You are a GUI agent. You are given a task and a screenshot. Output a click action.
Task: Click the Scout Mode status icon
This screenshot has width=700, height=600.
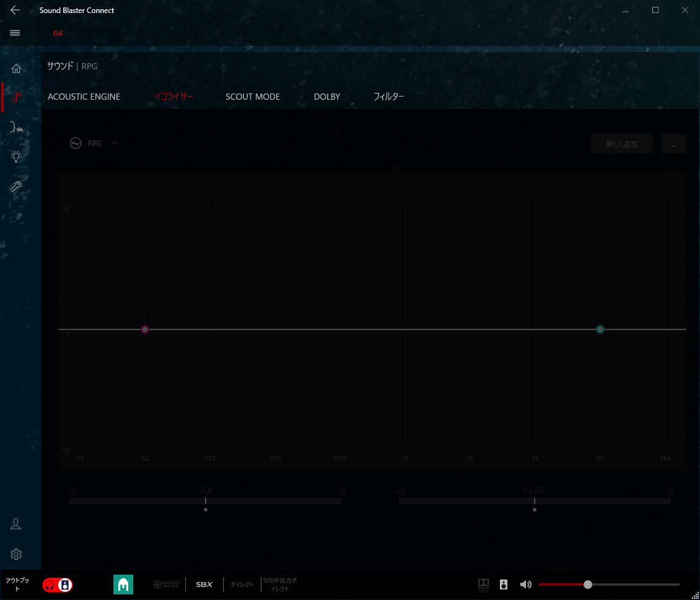[167, 585]
